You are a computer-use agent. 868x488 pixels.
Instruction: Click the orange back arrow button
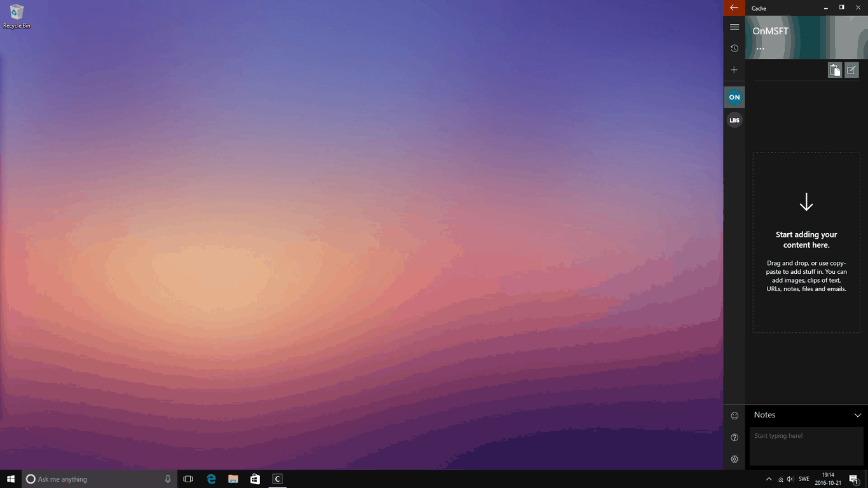tap(734, 8)
